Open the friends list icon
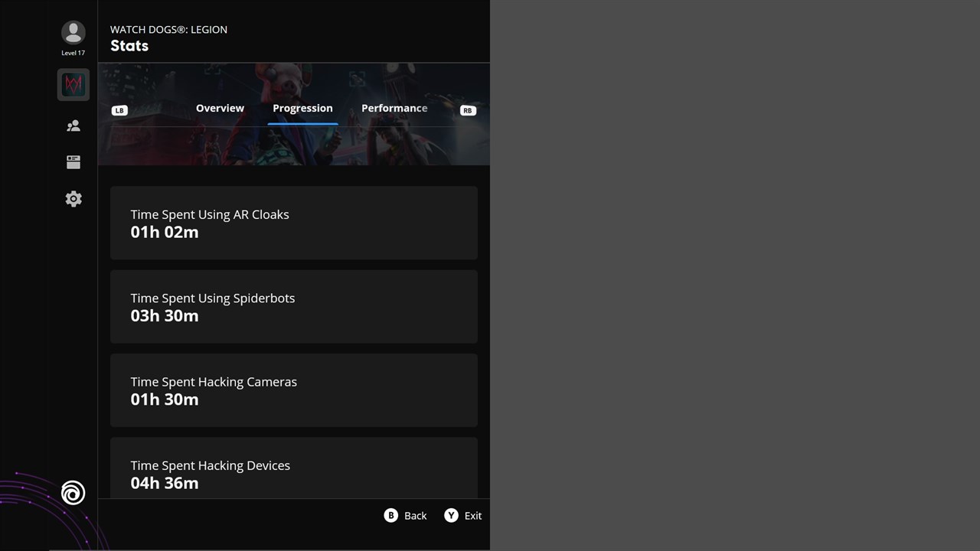This screenshot has width=980, height=551. pos(73,126)
